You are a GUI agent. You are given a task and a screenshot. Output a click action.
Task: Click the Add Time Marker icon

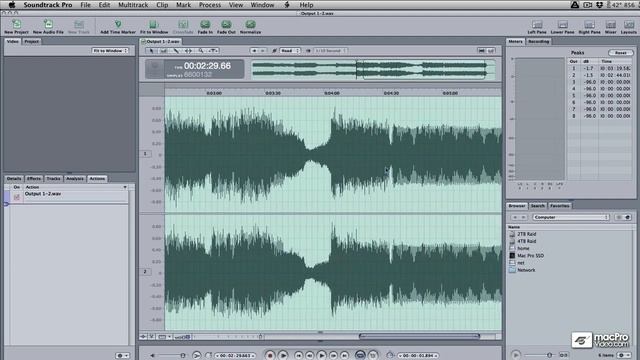[118, 24]
